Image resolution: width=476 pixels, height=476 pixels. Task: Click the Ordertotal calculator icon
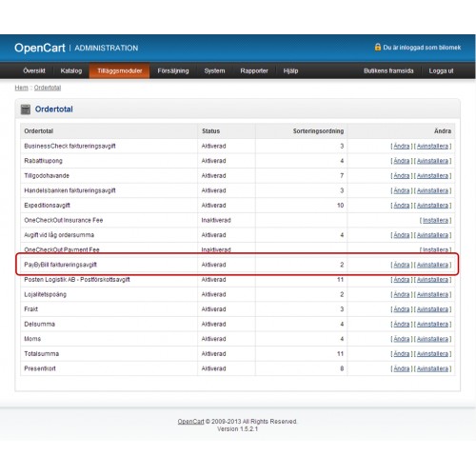point(26,109)
